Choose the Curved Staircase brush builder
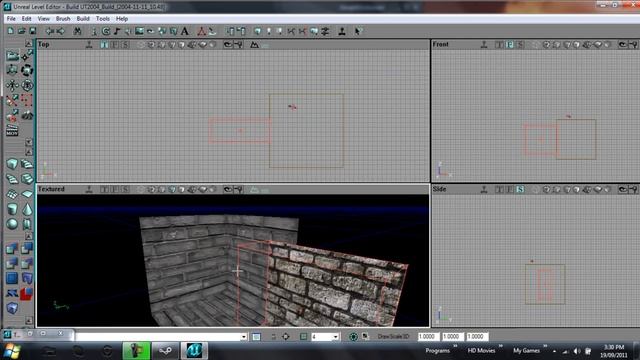The image size is (640, 360). 27,164
